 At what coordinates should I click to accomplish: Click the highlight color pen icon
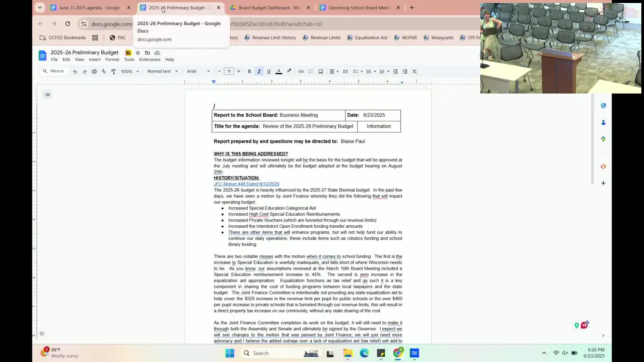pyautogui.click(x=289, y=71)
